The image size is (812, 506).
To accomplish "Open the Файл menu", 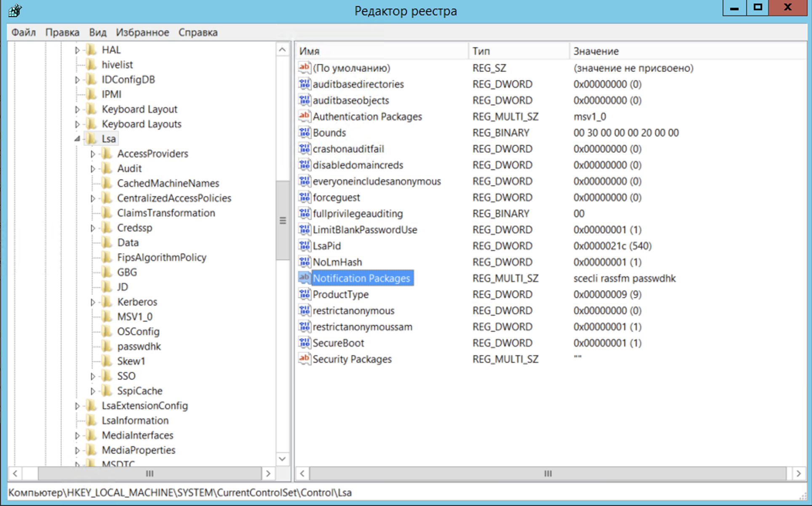I will (x=23, y=32).
